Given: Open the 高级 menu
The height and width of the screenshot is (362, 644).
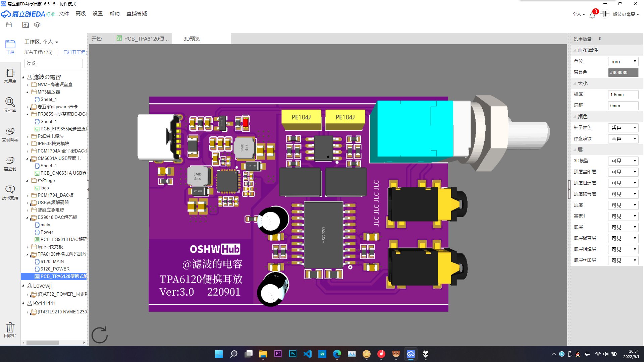Looking at the screenshot, I should (x=80, y=14).
